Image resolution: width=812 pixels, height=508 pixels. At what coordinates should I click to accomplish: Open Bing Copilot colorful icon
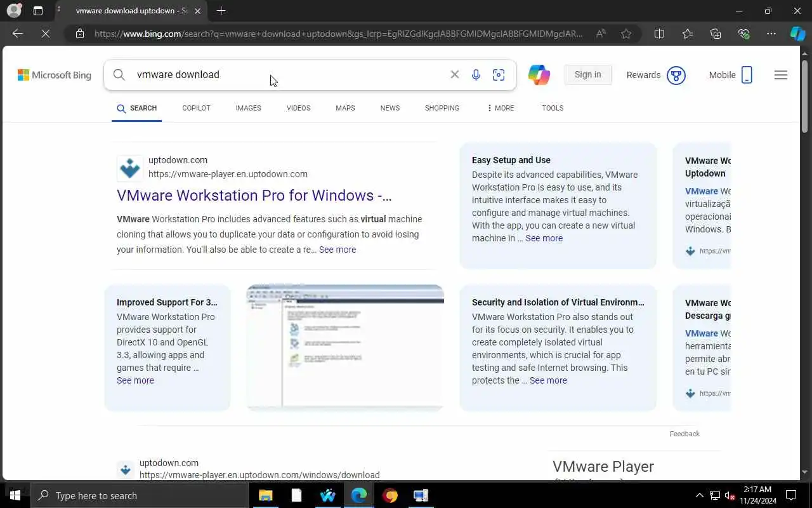pos(539,74)
